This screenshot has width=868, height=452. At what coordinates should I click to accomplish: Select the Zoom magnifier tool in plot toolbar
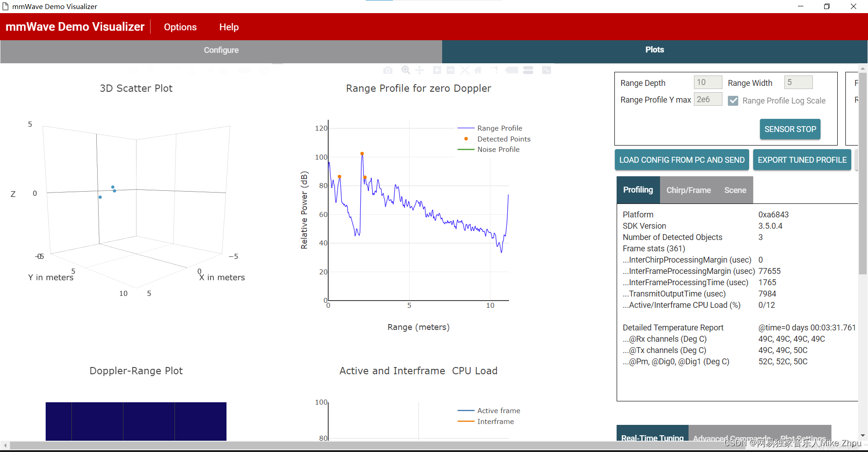pos(406,70)
